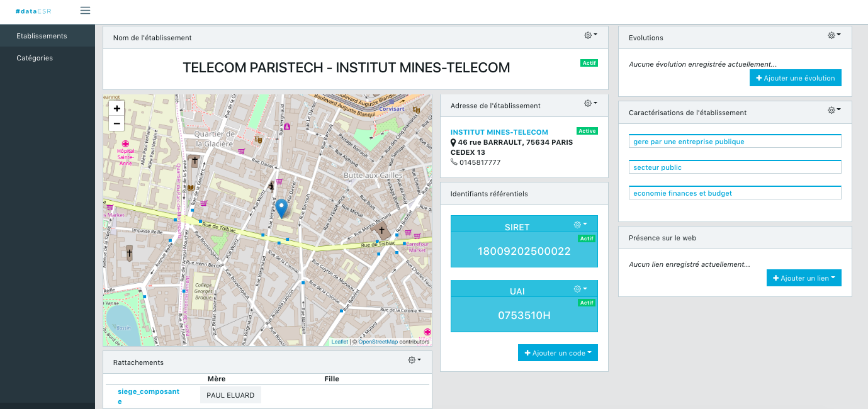This screenshot has width=868, height=409.
Task: Click Actif badge on SIRET card
Action: coord(587,238)
